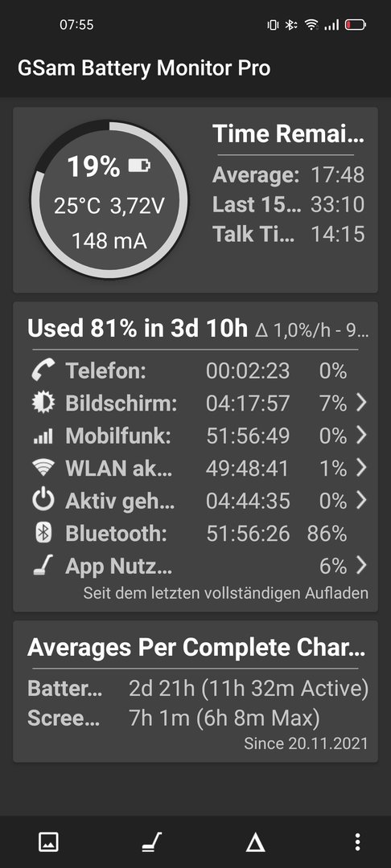This screenshot has width=391, height=868.
Task: Open the Averages Per Complete Charge card
Action: [x=195, y=691]
